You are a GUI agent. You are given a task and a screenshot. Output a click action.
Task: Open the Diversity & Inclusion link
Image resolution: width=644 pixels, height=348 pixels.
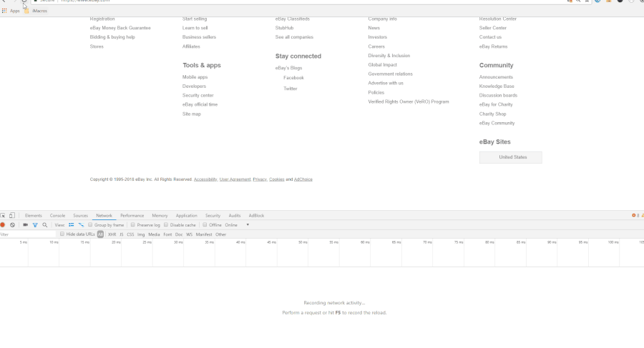click(389, 56)
